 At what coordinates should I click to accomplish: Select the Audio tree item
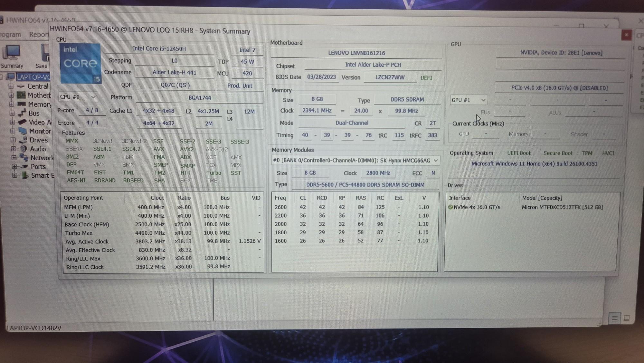point(38,149)
